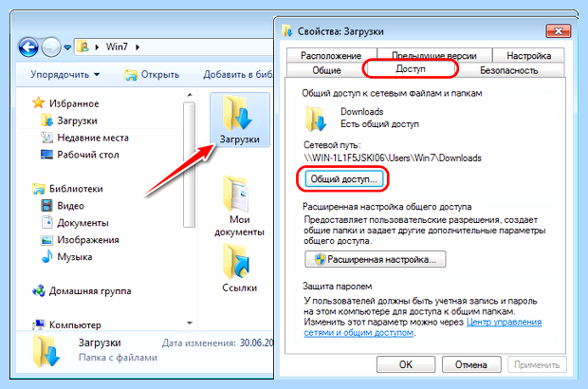The height and width of the screenshot is (389, 588).
Task: Click the Открыть toolbar button
Action: pos(152,75)
